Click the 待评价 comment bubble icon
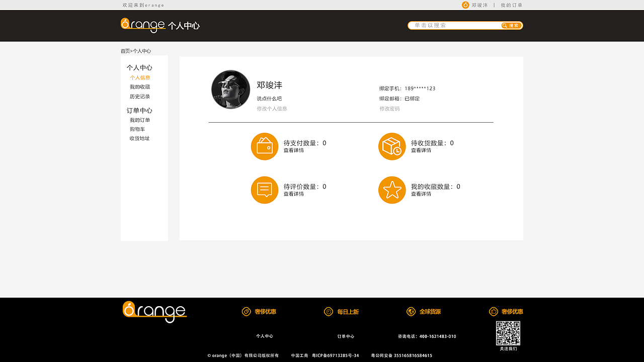The width and height of the screenshot is (644, 362). [265, 190]
